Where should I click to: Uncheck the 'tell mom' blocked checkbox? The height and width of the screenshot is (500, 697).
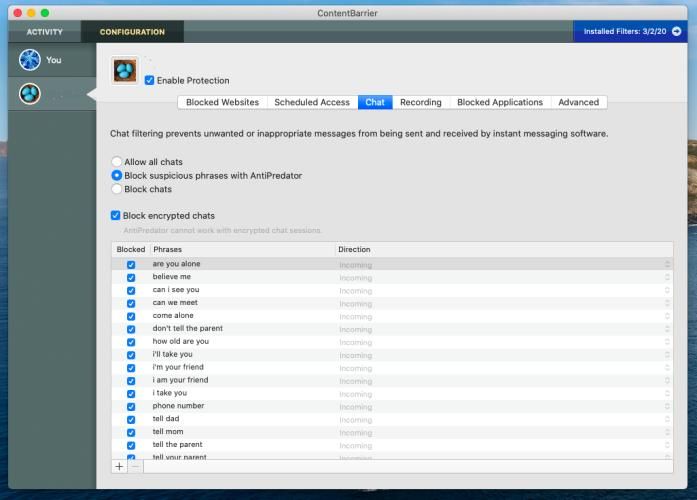(x=131, y=432)
